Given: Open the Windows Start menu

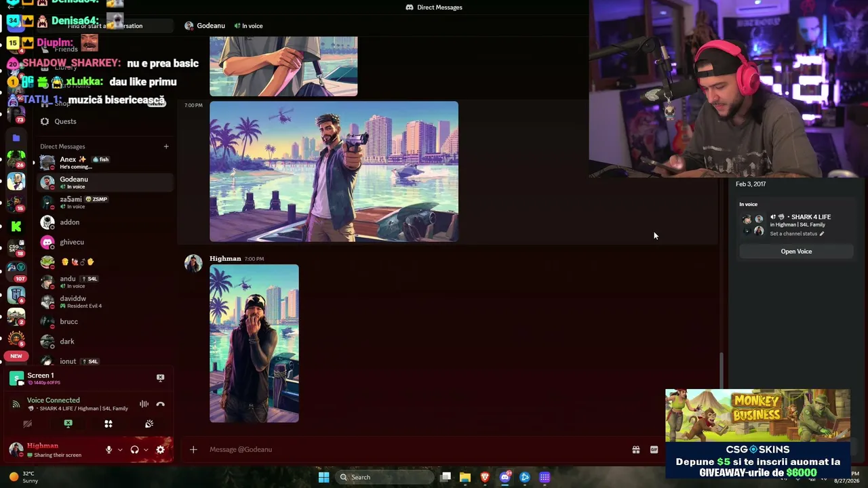Looking at the screenshot, I should 324,477.
